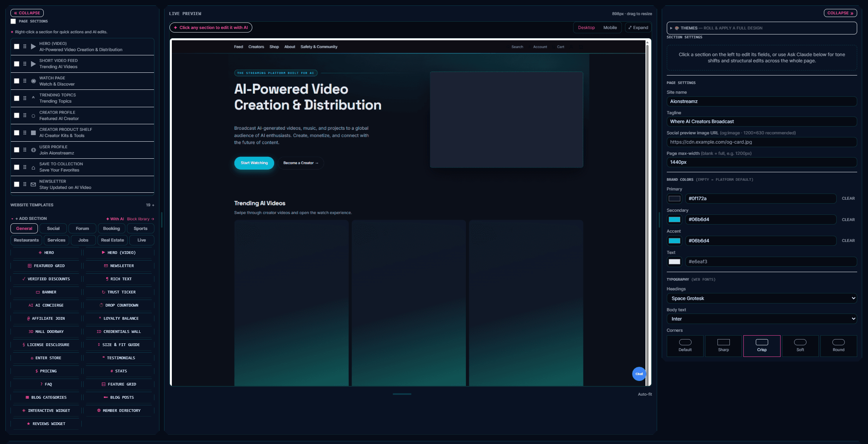Add a Pricing block

46,371
